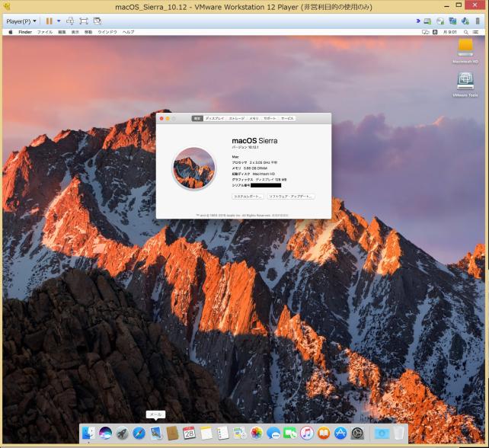Viewport: 489px width, 448px height.
Task: Click the version text under macOS Sierra
Action: click(x=245, y=147)
